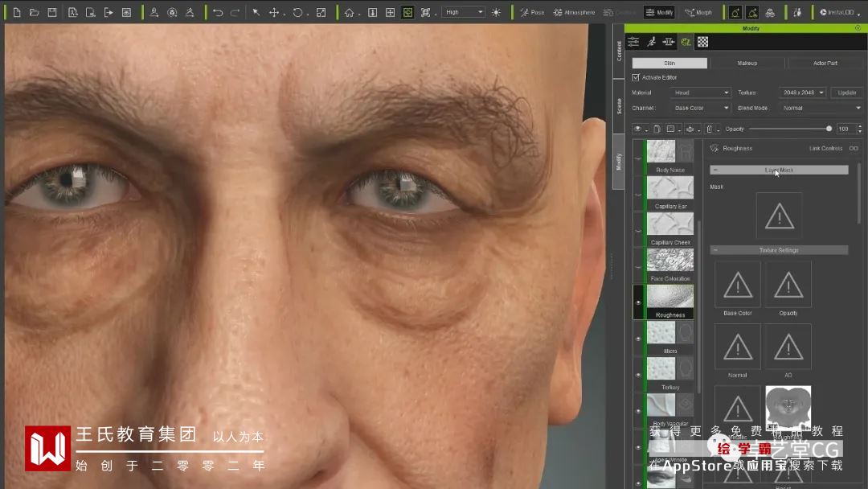Collapse the Texture Settings section
The image size is (868, 489).
[x=779, y=250]
